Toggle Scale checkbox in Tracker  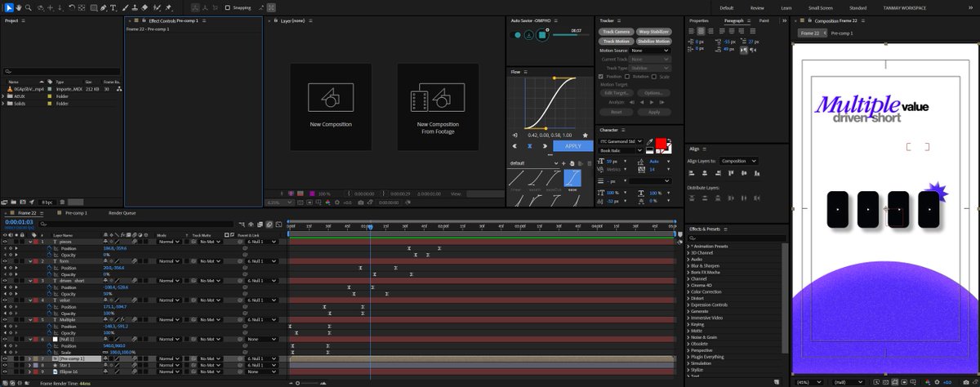654,77
